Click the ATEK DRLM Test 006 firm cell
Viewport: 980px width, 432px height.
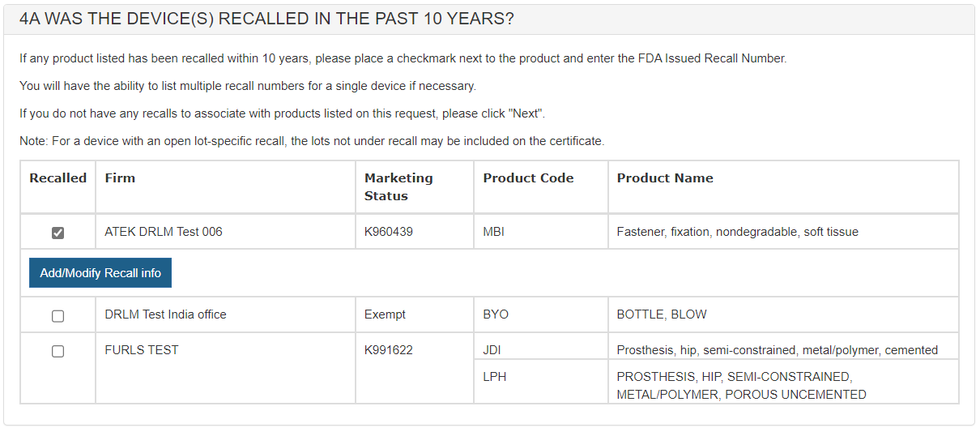[164, 232]
